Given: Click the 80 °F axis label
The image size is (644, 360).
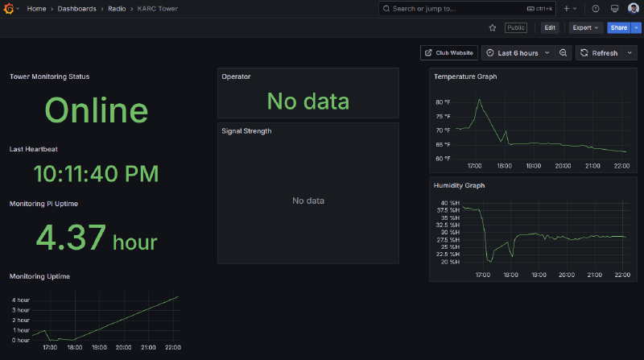Looking at the screenshot, I should coord(443,102).
